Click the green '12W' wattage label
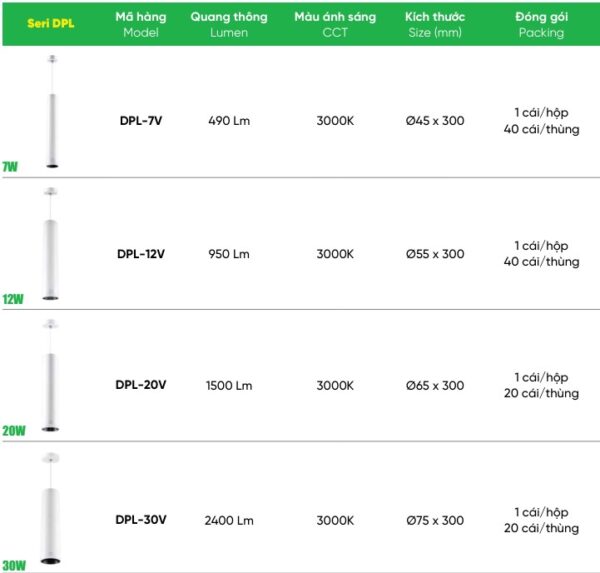The width and height of the screenshot is (600, 573). point(13,299)
